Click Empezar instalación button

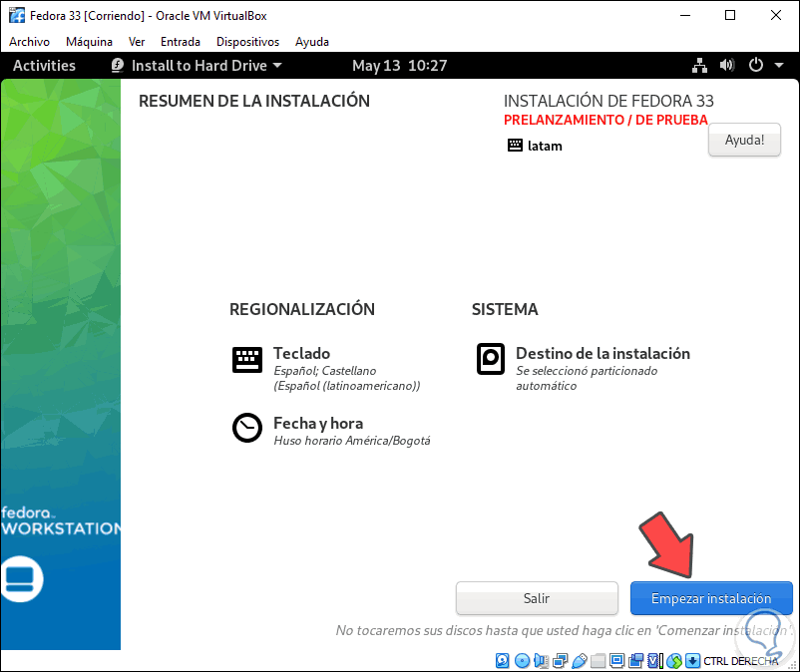tap(711, 598)
